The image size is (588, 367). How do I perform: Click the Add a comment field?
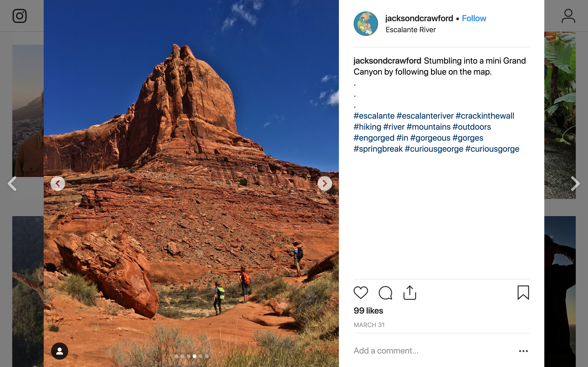[432, 351]
